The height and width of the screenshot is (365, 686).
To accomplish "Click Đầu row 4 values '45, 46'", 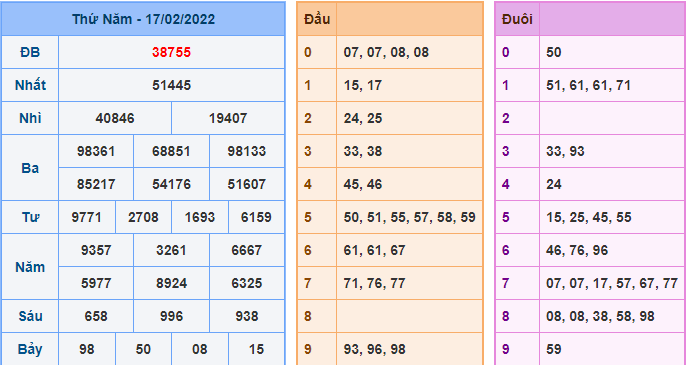I will [363, 184].
